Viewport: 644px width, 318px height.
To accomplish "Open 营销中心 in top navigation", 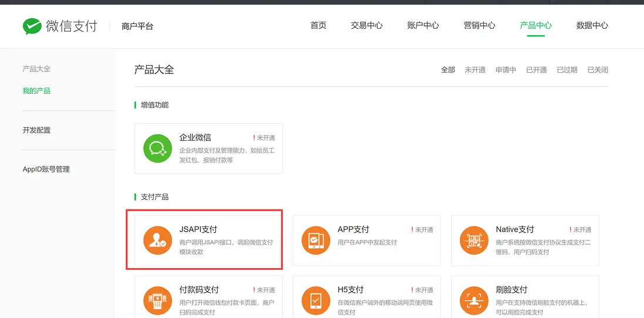I will tap(479, 25).
